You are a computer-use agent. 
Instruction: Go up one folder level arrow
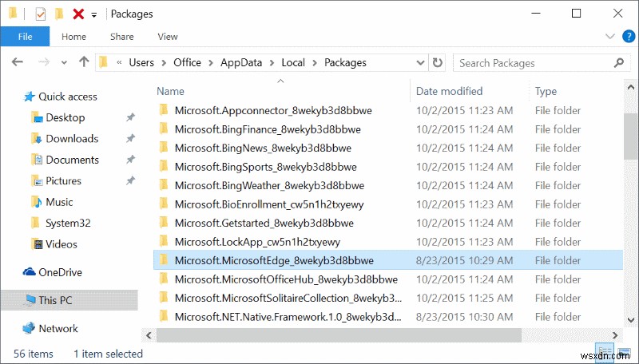coord(84,62)
